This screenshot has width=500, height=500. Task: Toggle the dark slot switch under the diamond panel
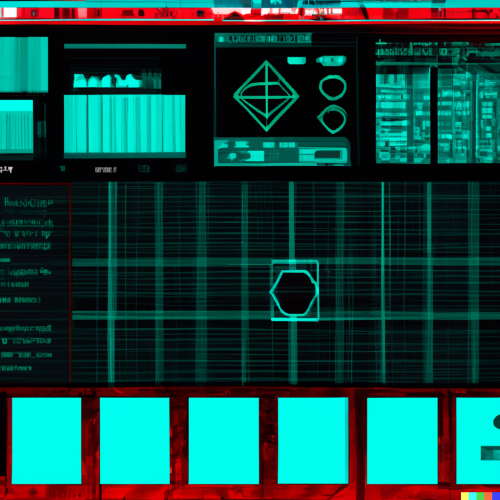[327, 154]
